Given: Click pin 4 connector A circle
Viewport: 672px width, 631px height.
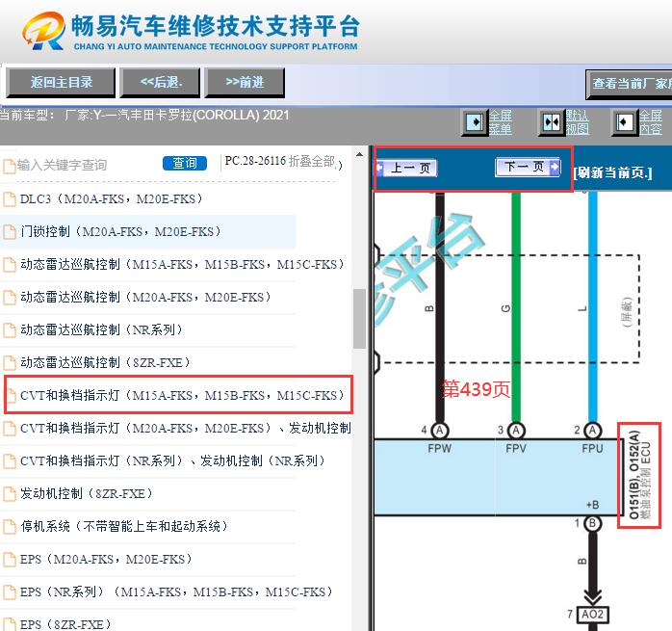Looking at the screenshot, I should 439,430.
